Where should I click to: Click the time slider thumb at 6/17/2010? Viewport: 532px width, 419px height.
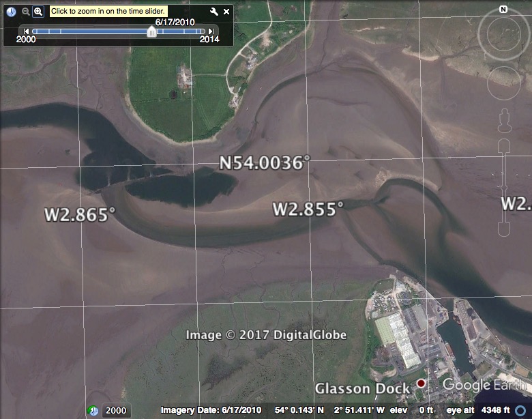coord(151,32)
